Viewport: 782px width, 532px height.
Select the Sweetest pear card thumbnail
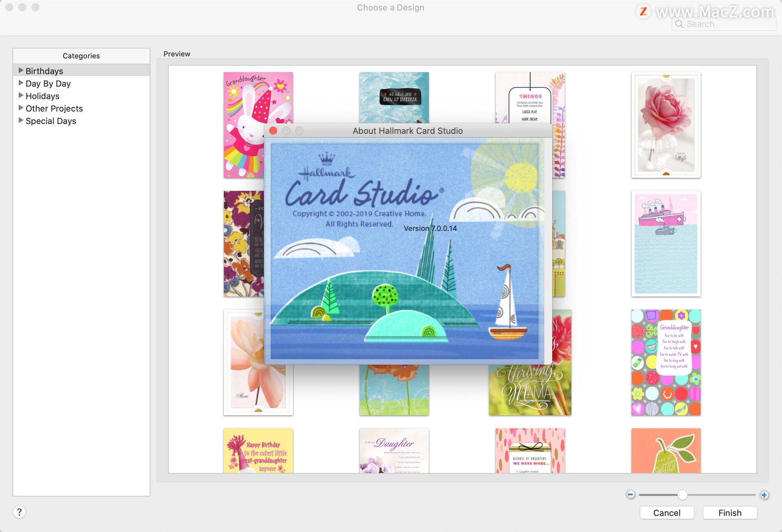point(666,450)
